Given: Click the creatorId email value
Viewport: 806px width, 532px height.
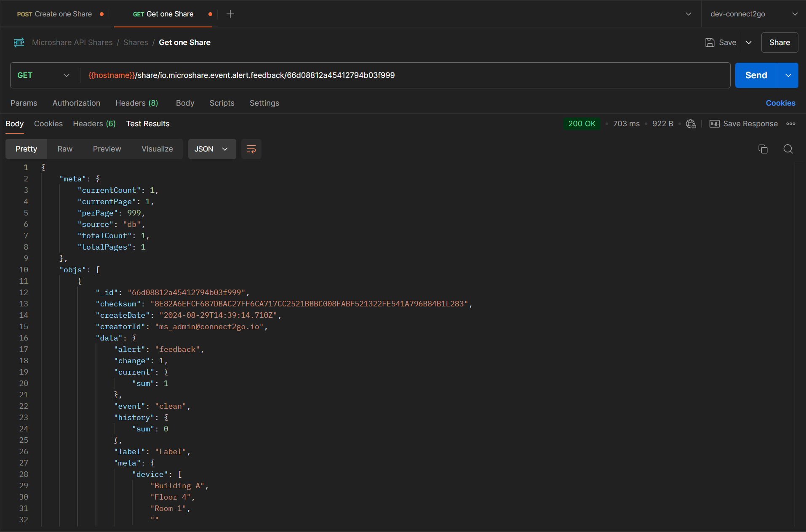Looking at the screenshot, I should coord(209,327).
